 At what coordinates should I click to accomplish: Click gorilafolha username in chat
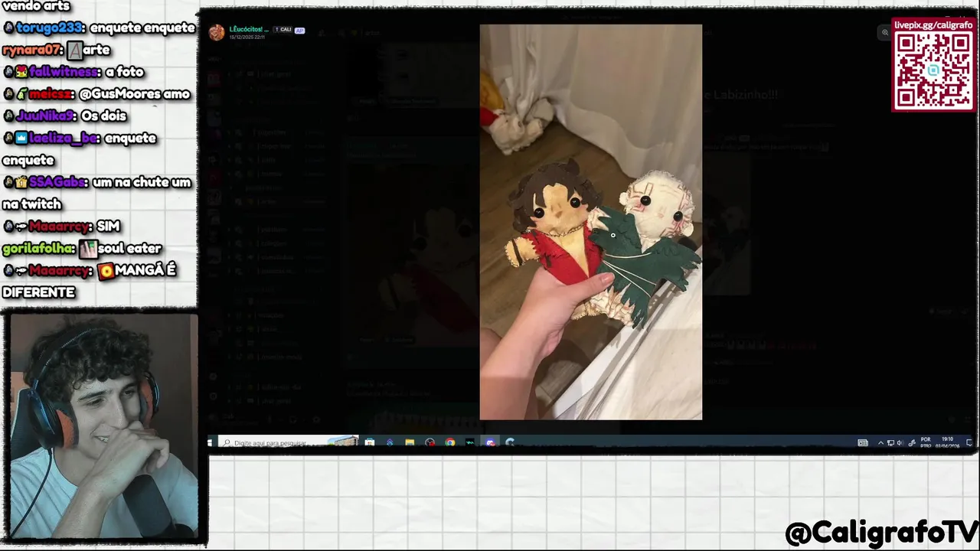point(38,249)
